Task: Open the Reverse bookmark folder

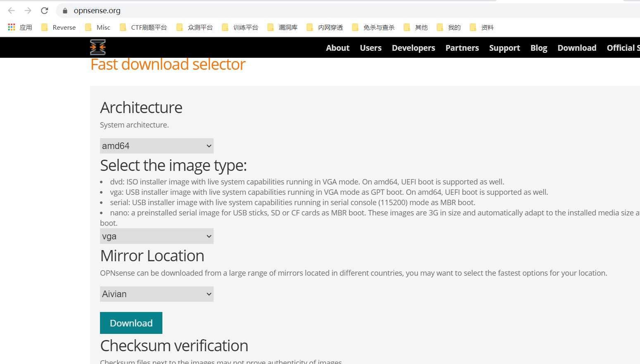Action: 59,27
